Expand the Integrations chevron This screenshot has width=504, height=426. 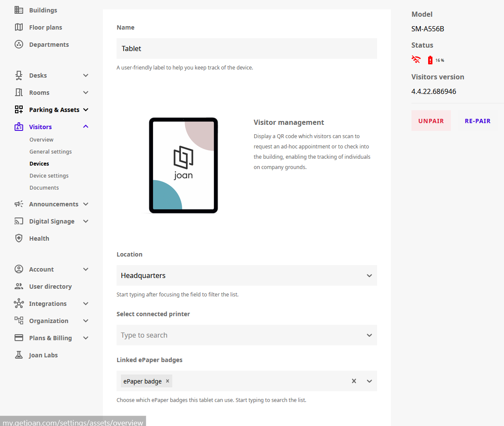tap(86, 303)
